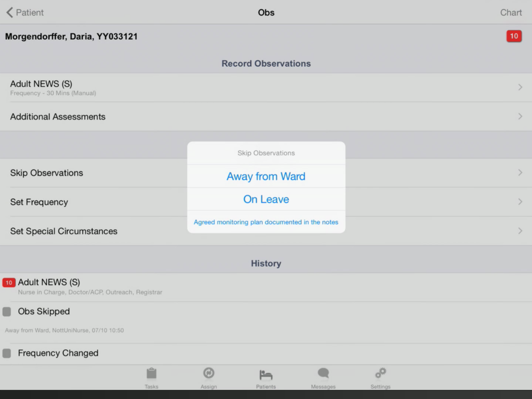This screenshot has height=399, width=532.
Task: Tap the Skip Observations list row
Action: tap(47, 173)
